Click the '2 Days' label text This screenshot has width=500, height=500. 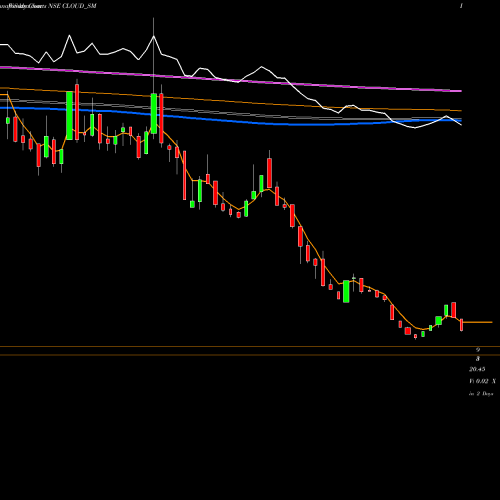(485, 394)
